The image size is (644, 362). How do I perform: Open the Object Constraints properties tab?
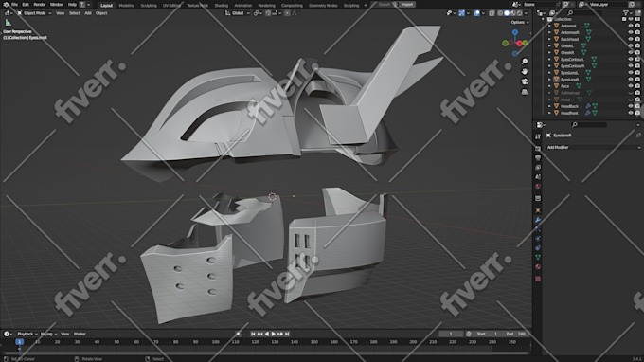click(x=538, y=248)
